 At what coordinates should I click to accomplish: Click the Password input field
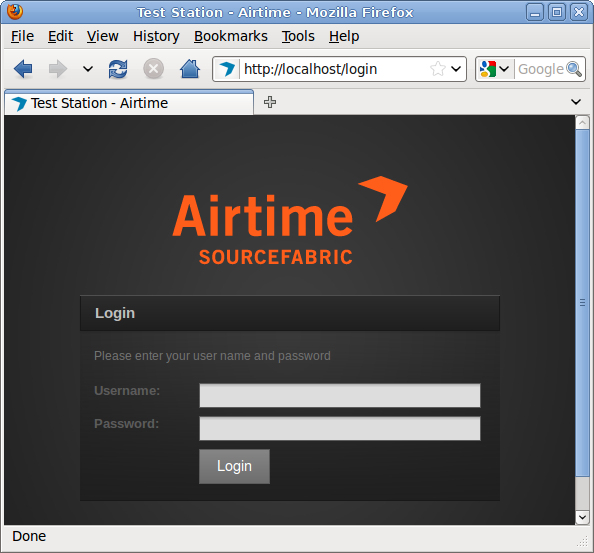[340, 428]
